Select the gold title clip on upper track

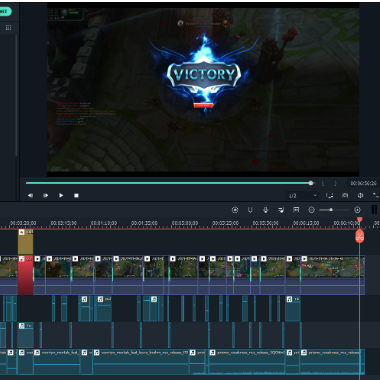(26, 242)
